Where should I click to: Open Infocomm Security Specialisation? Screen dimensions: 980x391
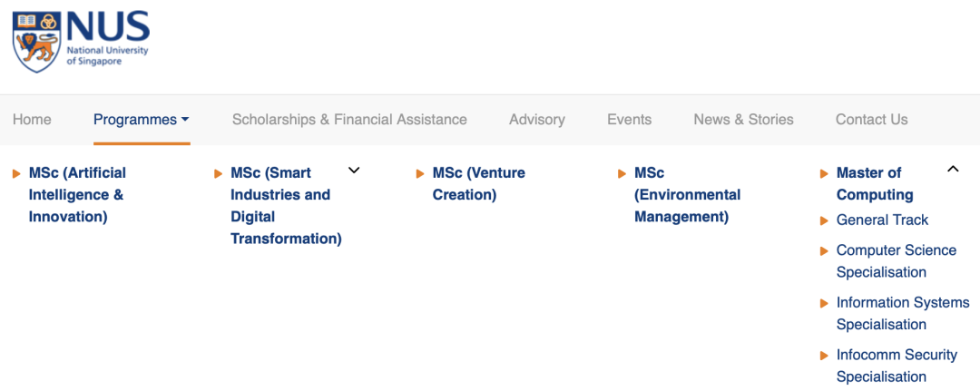pyautogui.click(x=897, y=366)
